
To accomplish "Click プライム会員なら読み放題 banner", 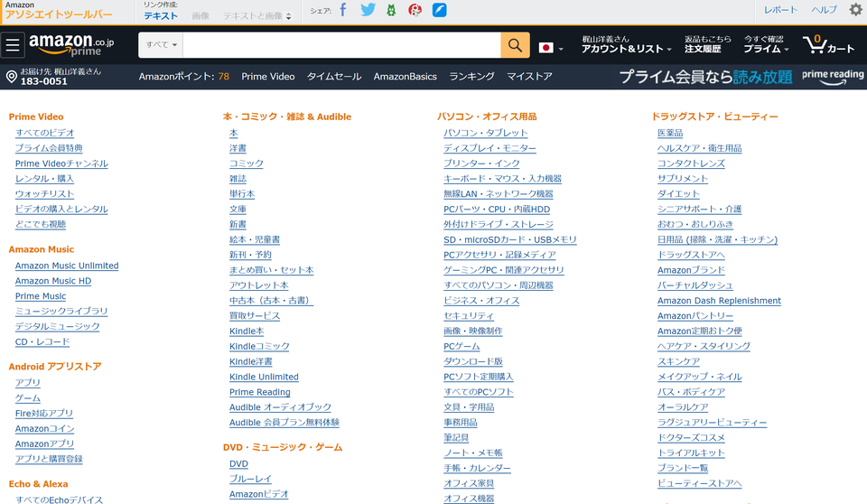I will pos(705,77).
